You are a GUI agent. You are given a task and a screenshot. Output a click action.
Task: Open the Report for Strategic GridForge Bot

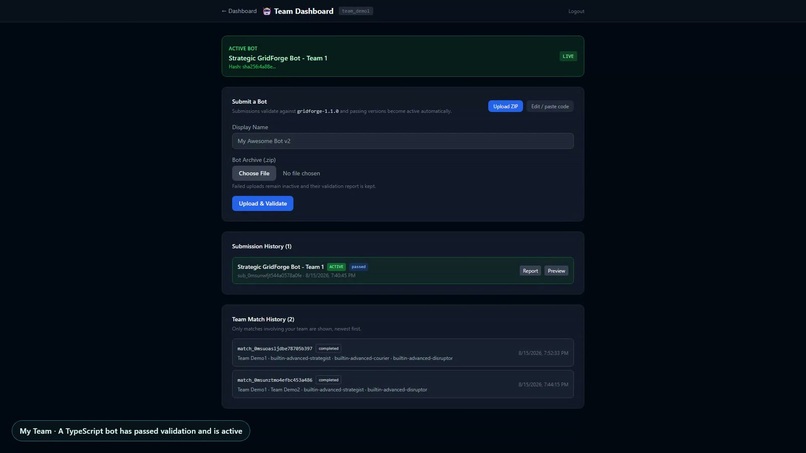coord(530,271)
